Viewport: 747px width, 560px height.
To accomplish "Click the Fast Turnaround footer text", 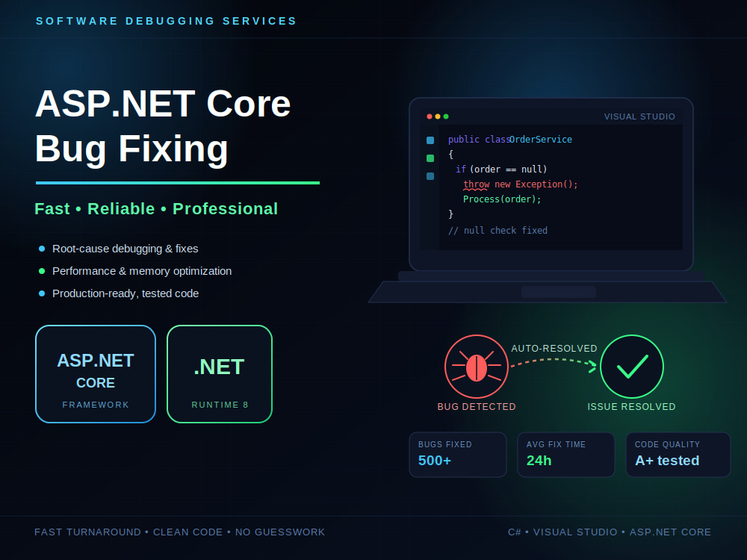I will tap(179, 532).
